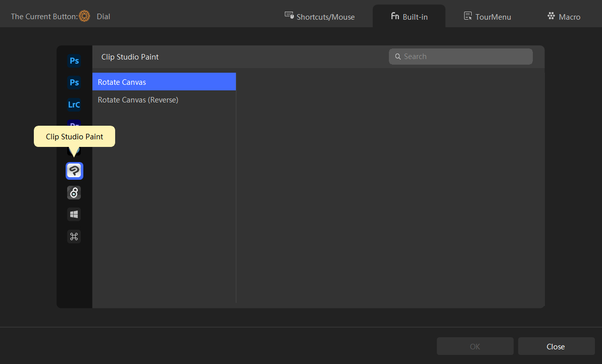Click the magnifier icon in search box
This screenshot has height=364, width=602.
pyautogui.click(x=398, y=57)
